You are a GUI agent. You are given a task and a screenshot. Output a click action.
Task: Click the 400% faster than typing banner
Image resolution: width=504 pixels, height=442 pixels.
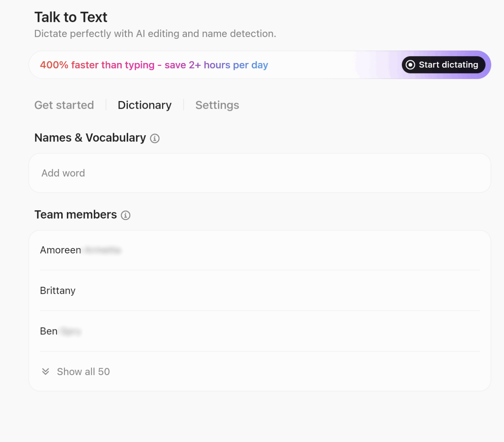point(154,65)
